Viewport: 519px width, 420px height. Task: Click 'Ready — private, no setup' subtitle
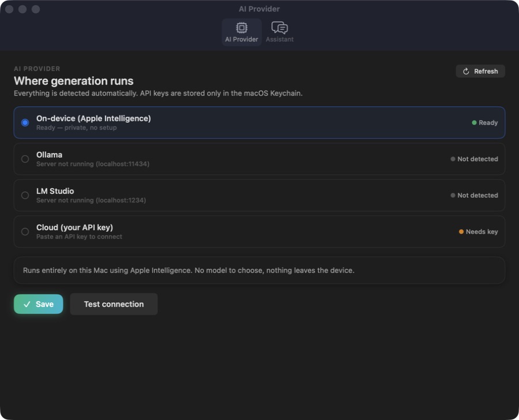tap(77, 127)
